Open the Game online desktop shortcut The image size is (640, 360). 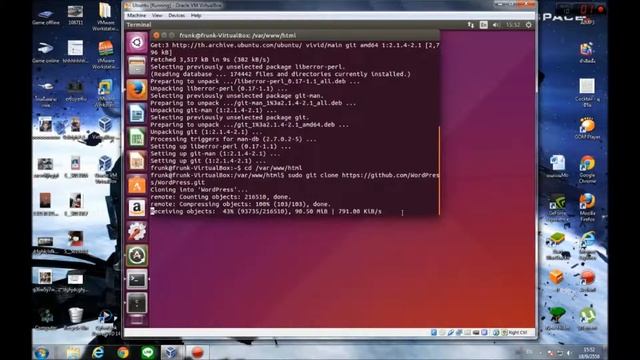click(46, 52)
